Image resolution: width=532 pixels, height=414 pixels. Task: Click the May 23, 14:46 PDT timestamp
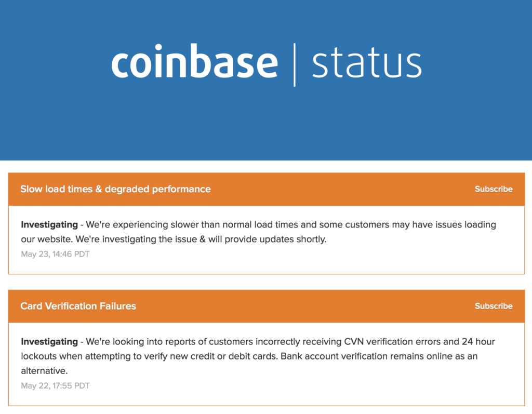pos(55,254)
